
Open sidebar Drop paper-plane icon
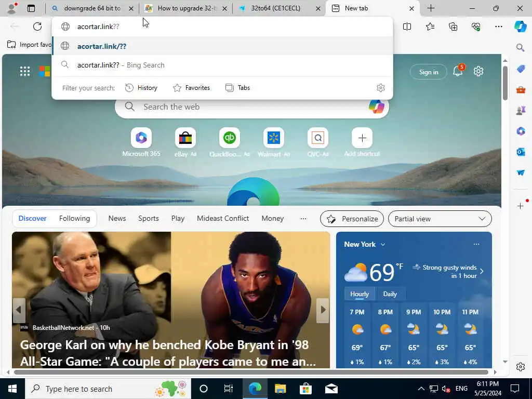pyautogui.click(x=521, y=172)
